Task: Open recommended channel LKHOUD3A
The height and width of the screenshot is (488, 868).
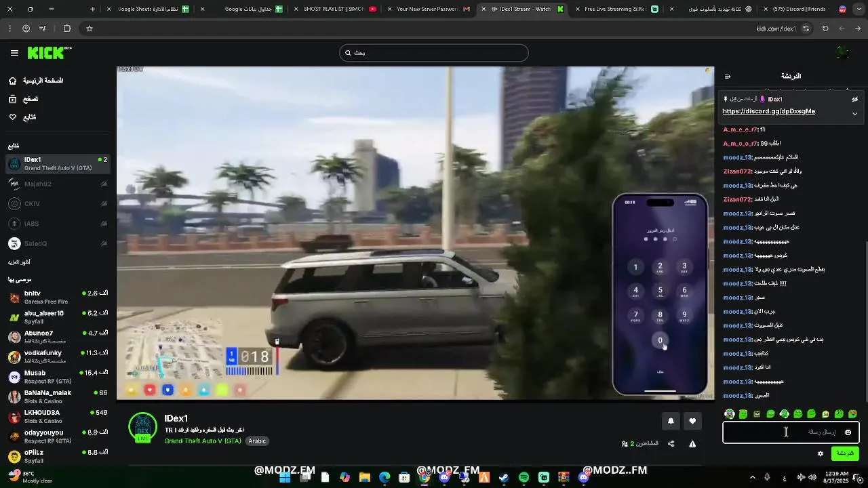Action: (x=58, y=416)
